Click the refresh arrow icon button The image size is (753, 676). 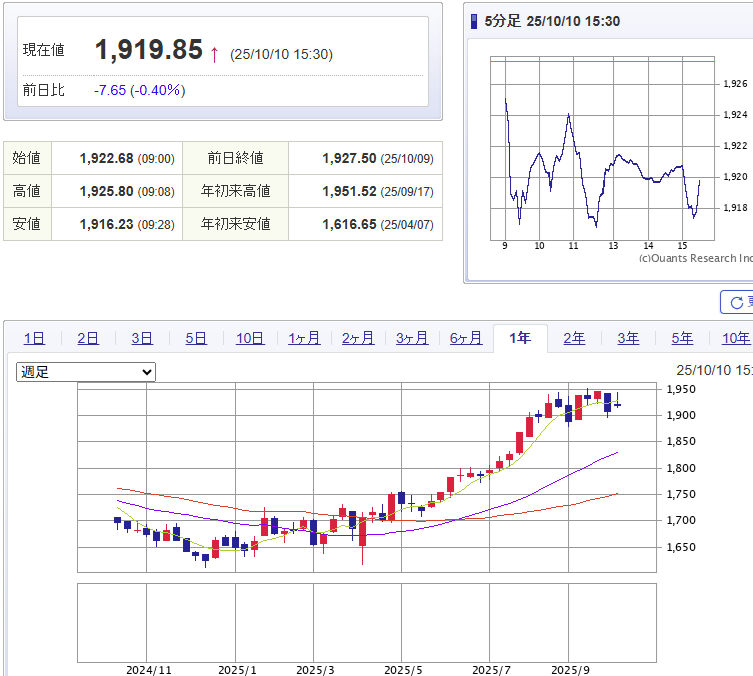tap(737, 302)
